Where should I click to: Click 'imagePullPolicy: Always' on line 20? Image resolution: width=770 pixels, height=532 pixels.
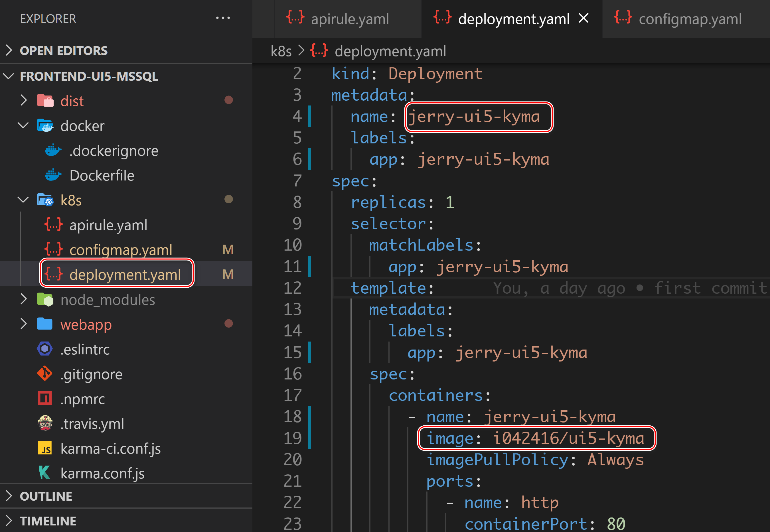coord(535,459)
